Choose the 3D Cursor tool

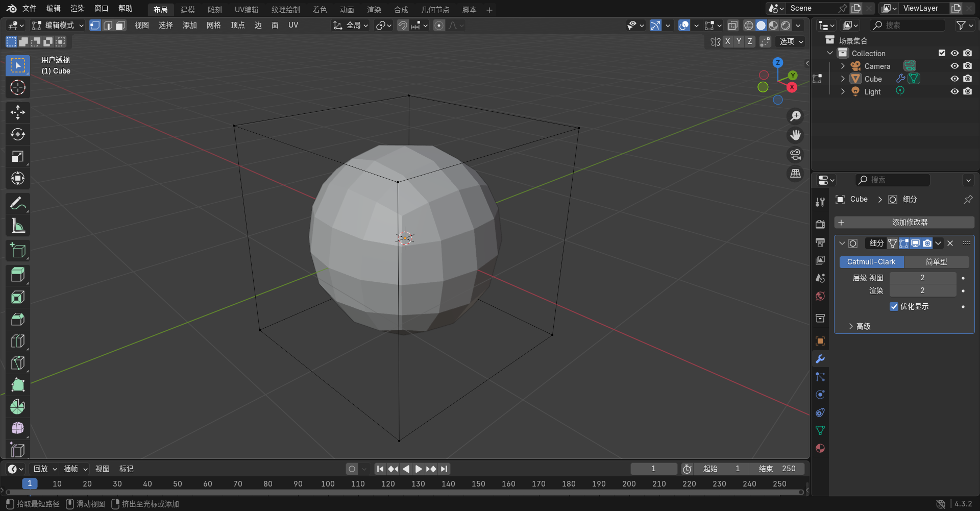point(18,88)
